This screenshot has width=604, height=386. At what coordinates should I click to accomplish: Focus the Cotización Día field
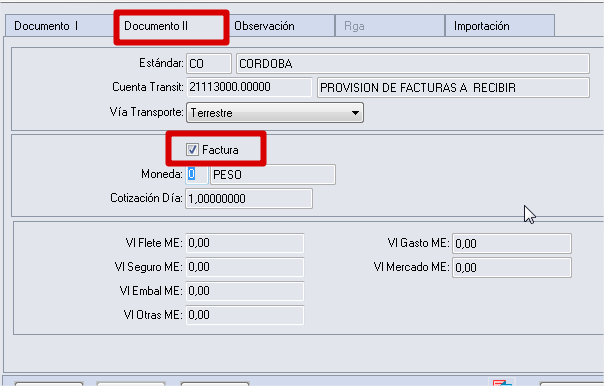pyautogui.click(x=249, y=198)
